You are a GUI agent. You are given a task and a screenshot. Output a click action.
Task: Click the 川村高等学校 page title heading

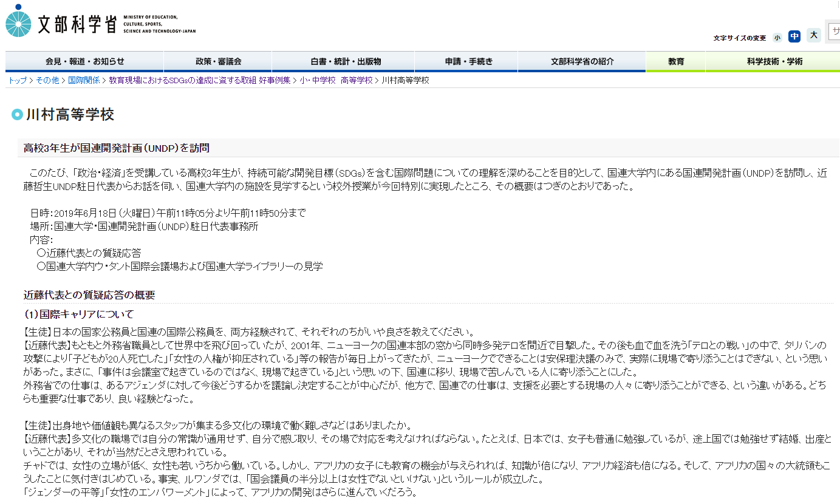70,115
